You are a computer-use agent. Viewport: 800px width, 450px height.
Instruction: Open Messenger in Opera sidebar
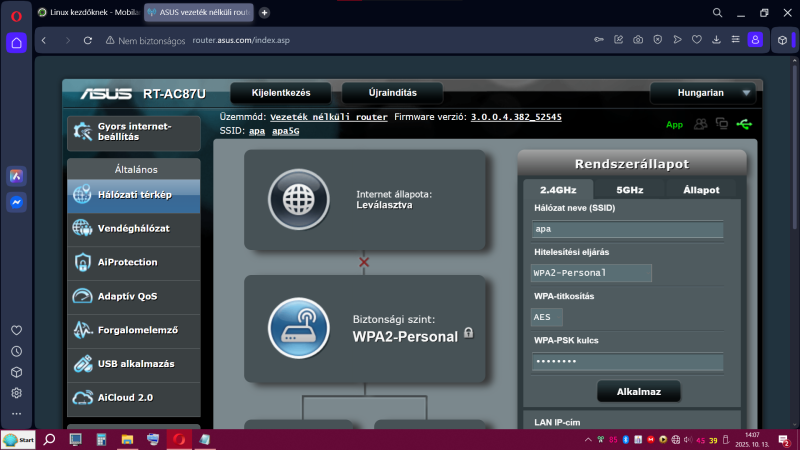16,203
